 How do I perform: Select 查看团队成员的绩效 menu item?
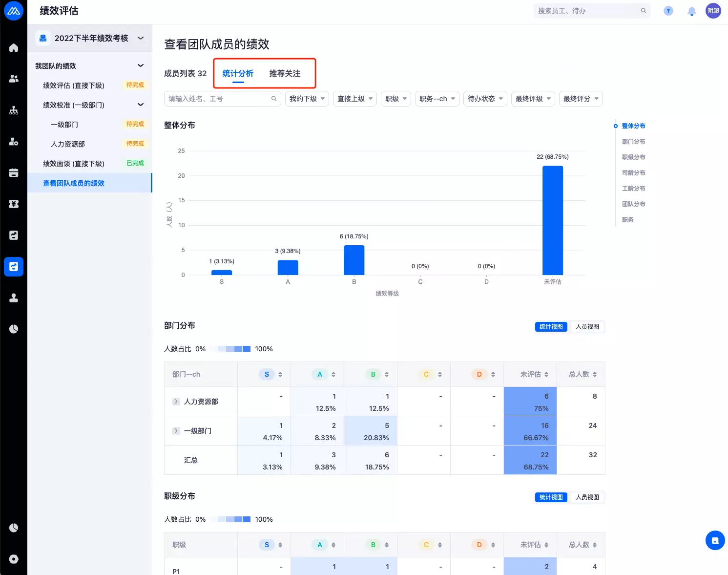(x=90, y=183)
